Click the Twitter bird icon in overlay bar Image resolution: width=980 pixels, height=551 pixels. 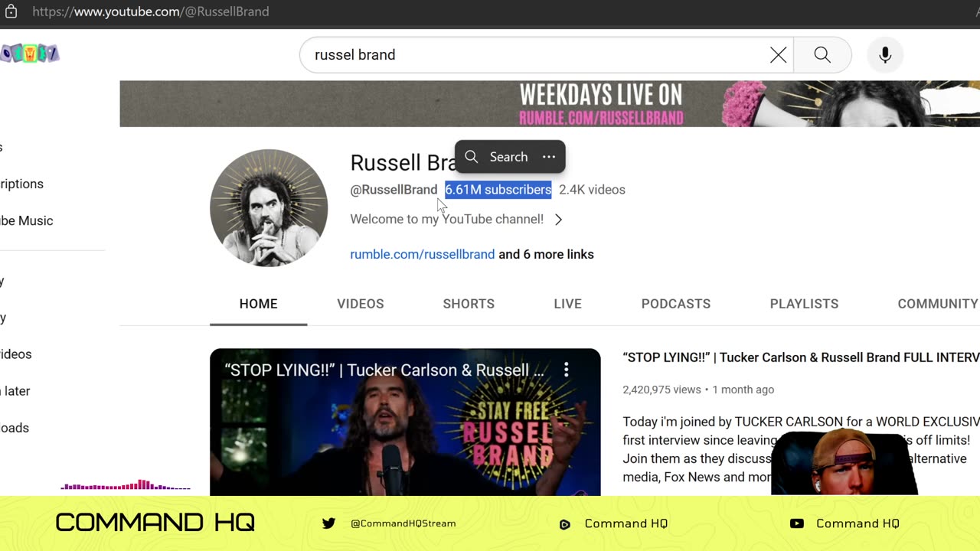coord(329,523)
